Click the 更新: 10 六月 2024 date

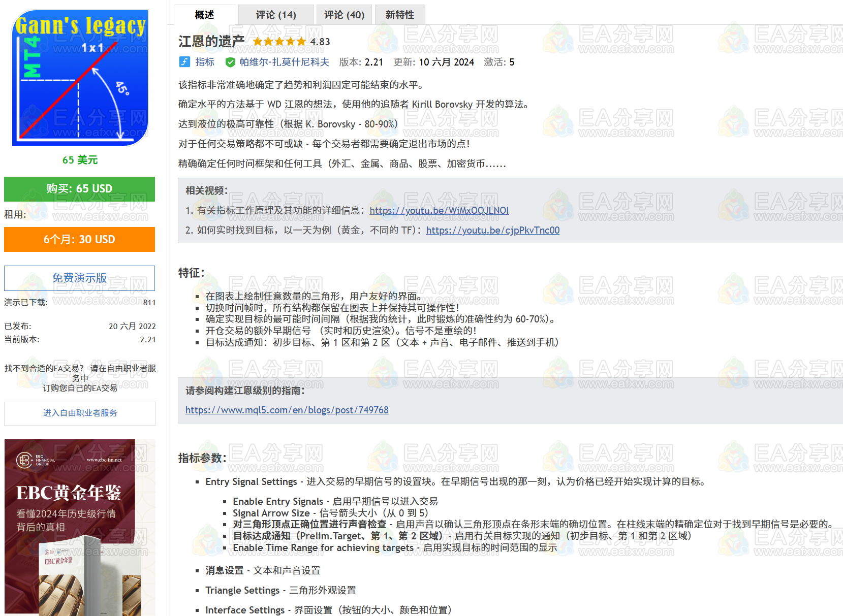pos(434,62)
